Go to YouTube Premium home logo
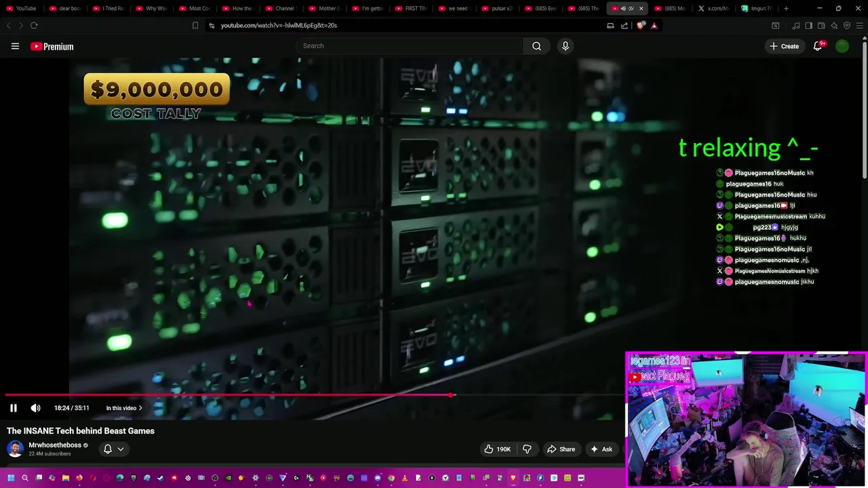 (52, 46)
